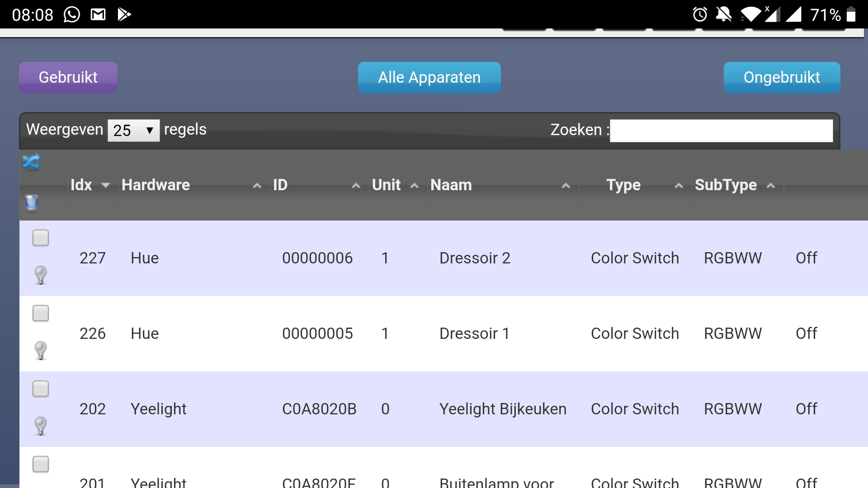
Task: Tap the battery icon in status bar
Action: coord(851,14)
